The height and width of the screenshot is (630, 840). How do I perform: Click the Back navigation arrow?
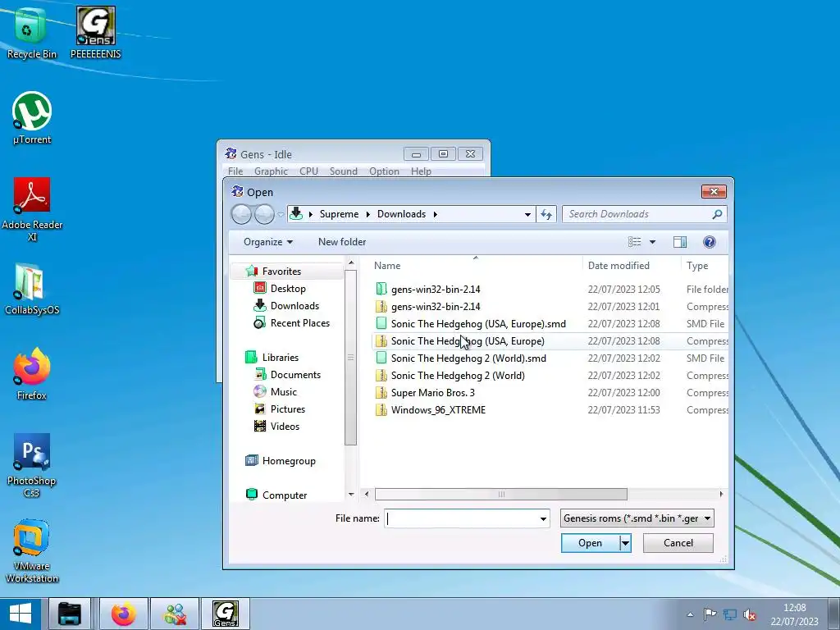pos(241,214)
